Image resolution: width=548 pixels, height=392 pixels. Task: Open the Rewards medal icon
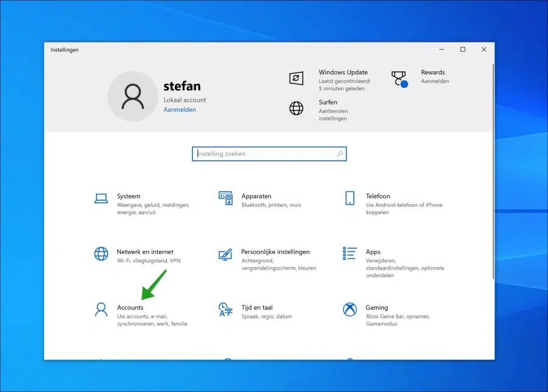coord(399,79)
